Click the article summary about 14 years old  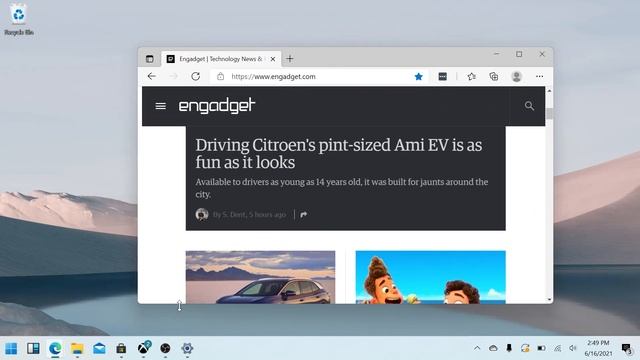click(x=342, y=188)
